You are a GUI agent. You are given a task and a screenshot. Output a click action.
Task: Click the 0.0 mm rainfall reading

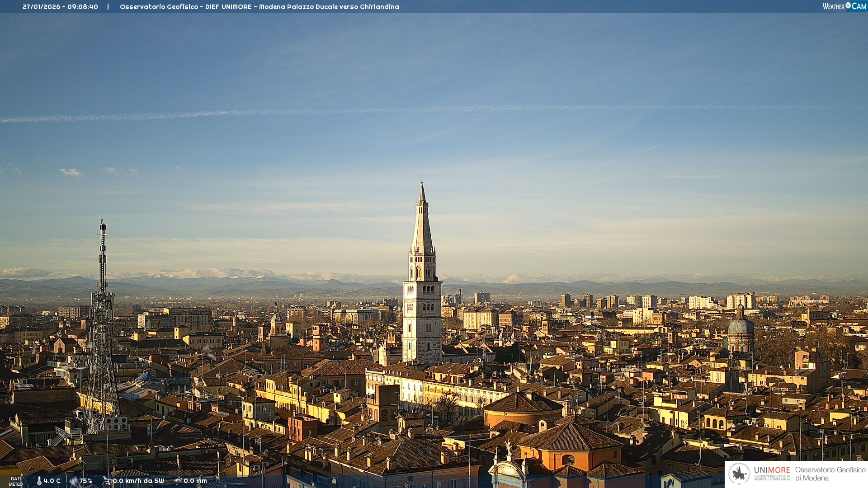click(195, 481)
